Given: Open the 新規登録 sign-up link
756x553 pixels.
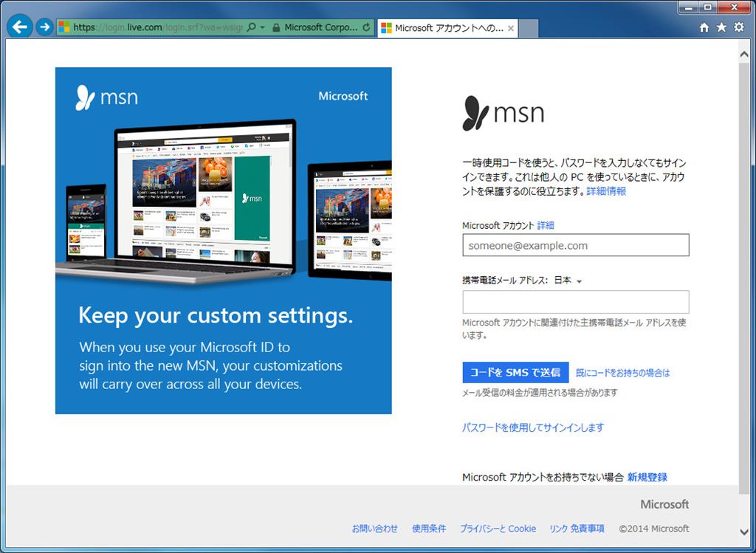Looking at the screenshot, I should pyautogui.click(x=647, y=477).
